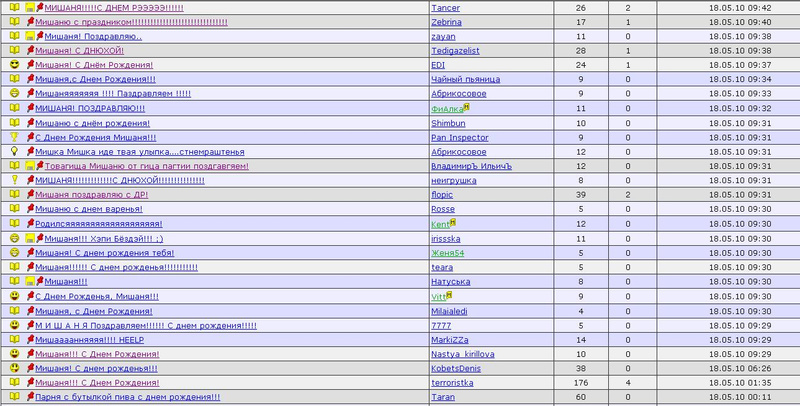Screen dimensions: 800x406
Task: Open topic 'Мишаню с днем варенья!'
Action: tap(89, 209)
